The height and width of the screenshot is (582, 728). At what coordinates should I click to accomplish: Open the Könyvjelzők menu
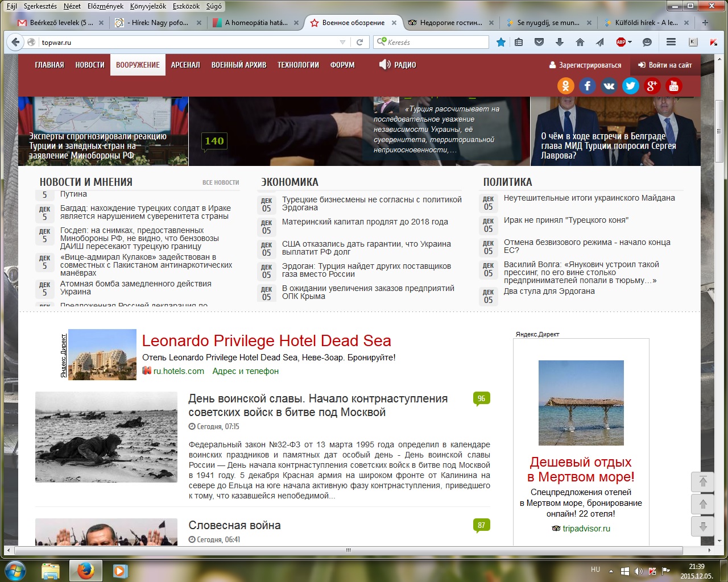tap(148, 6)
